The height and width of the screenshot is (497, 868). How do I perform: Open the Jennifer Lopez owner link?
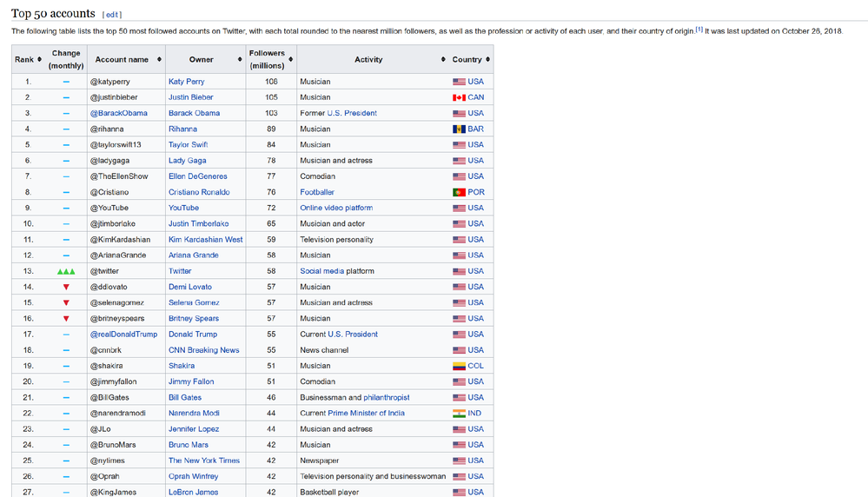tap(194, 429)
